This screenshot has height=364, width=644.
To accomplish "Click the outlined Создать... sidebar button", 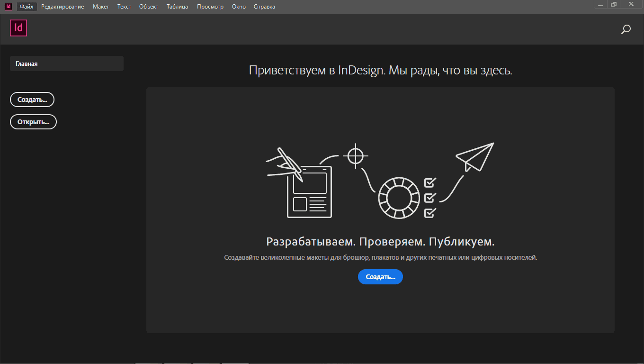I will 32,100.
